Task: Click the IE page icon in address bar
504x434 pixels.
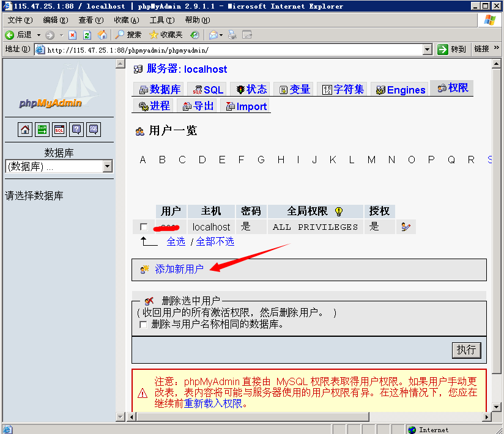Action: tap(40, 50)
